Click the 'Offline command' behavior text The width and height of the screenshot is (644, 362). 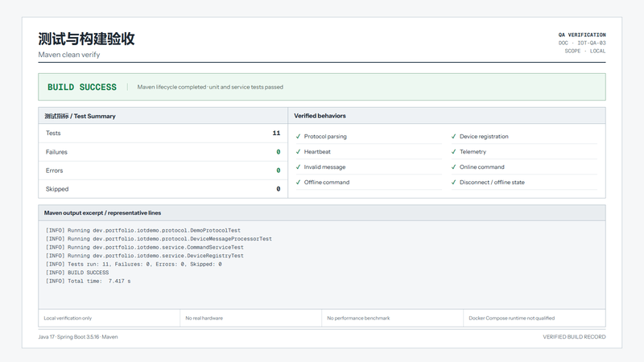[327, 183]
